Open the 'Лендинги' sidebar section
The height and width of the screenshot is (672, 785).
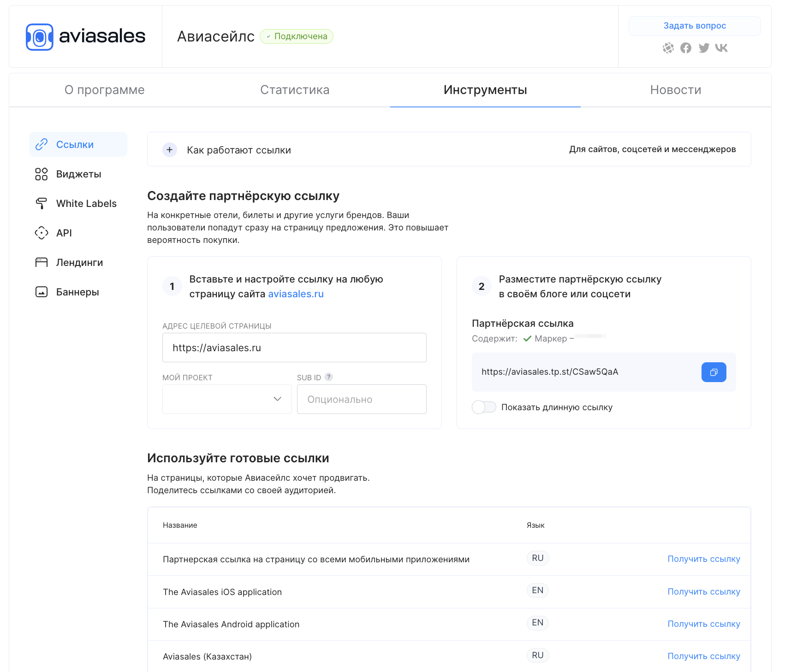coord(78,262)
